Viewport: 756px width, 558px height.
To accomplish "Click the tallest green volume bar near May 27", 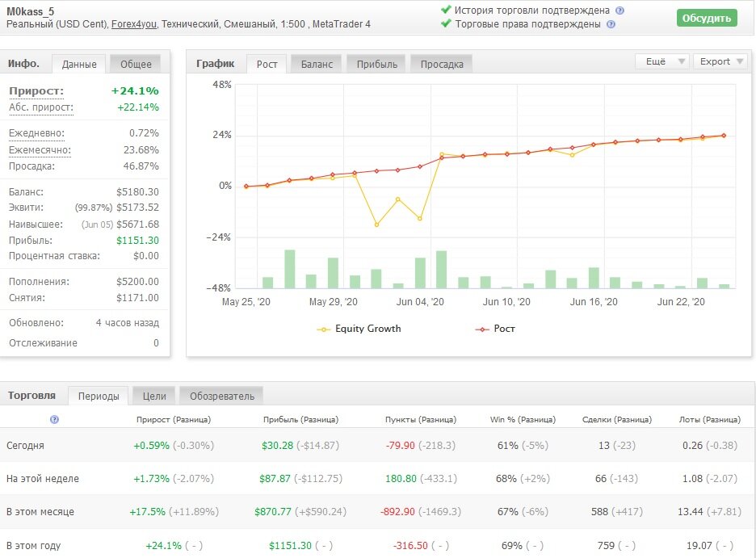I will click(289, 269).
